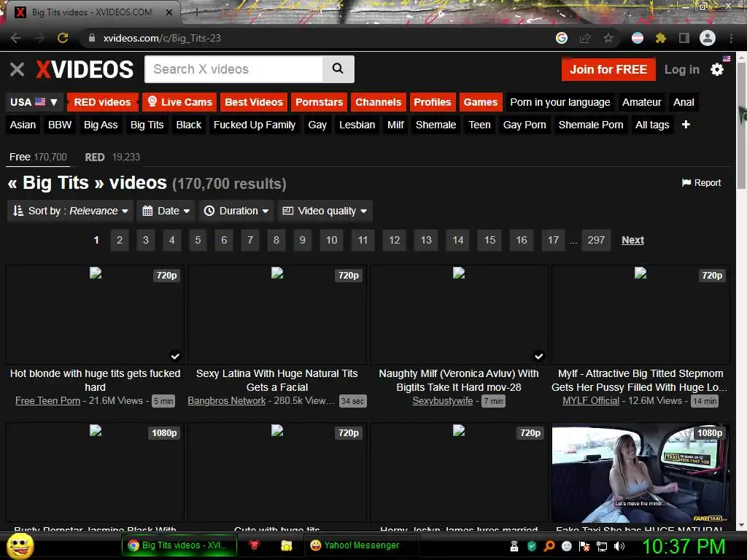Viewport: 747px width, 560px height.
Task: Select the RED 19,233 tab
Action: [x=112, y=157]
